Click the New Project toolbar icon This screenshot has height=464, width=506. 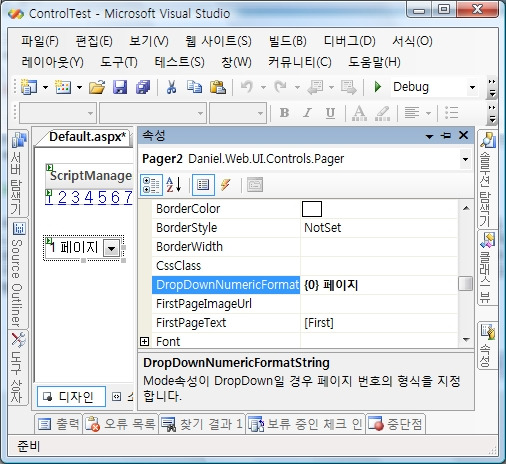click(x=29, y=87)
